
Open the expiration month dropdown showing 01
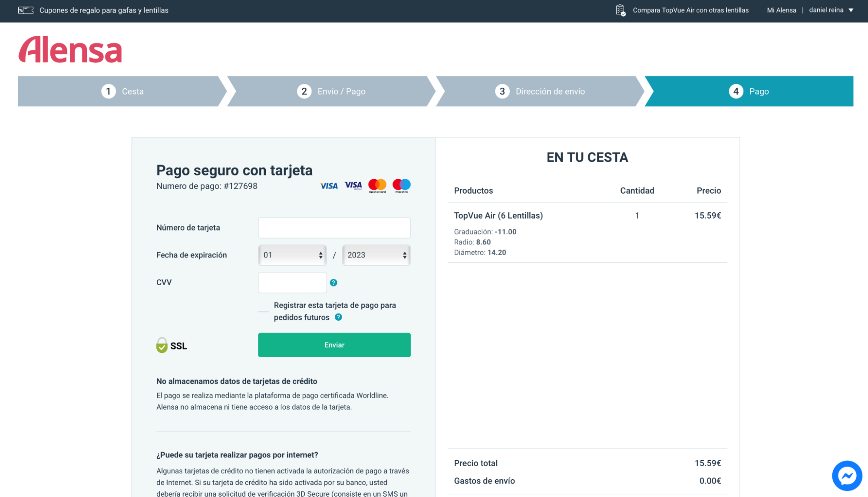coord(292,255)
